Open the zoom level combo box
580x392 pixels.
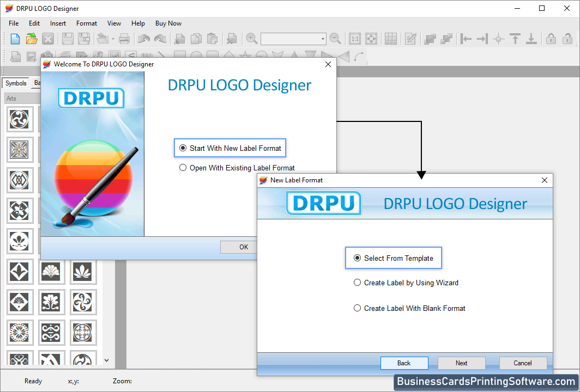(x=293, y=39)
